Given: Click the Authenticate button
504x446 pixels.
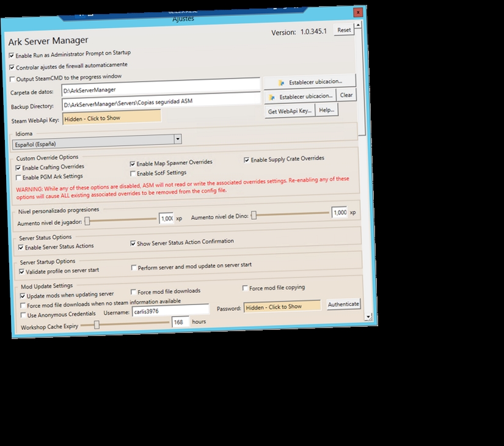Looking at the screenshot, I should [x=343, y=304].
